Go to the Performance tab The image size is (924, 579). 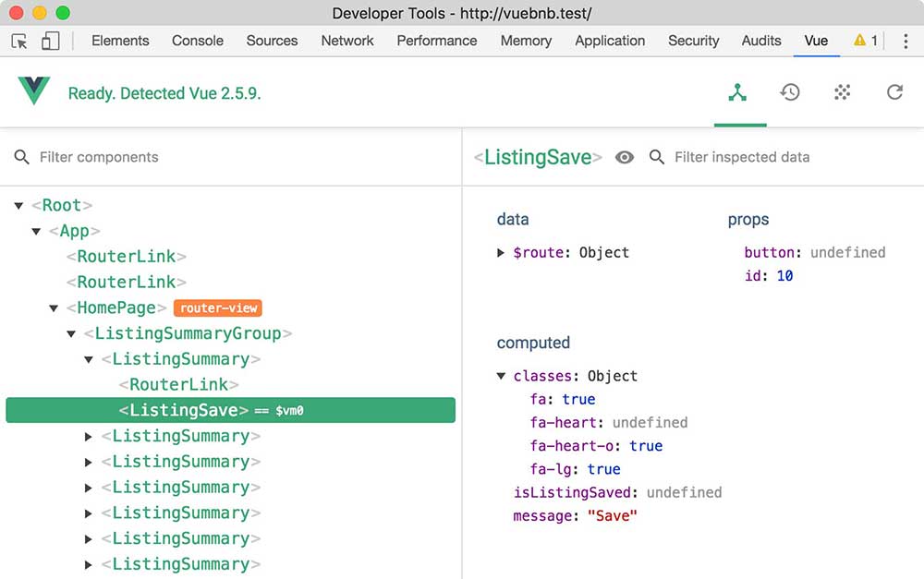tap(437, 41)
